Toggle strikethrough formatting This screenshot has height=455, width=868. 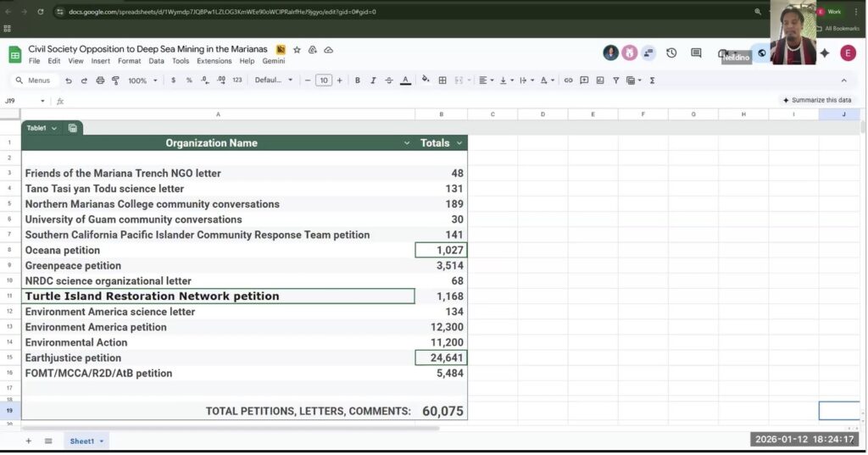pyautogui.click(x=389, y=80)
